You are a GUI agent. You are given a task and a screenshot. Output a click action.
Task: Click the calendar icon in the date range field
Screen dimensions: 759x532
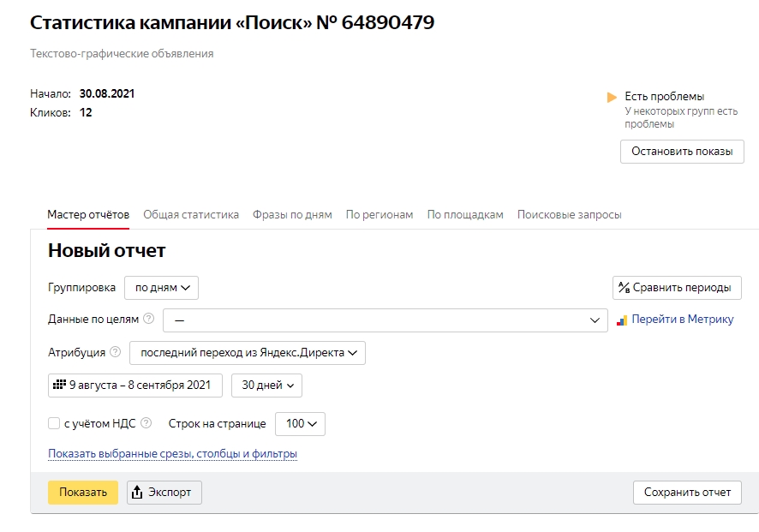(x=59, y=385)
